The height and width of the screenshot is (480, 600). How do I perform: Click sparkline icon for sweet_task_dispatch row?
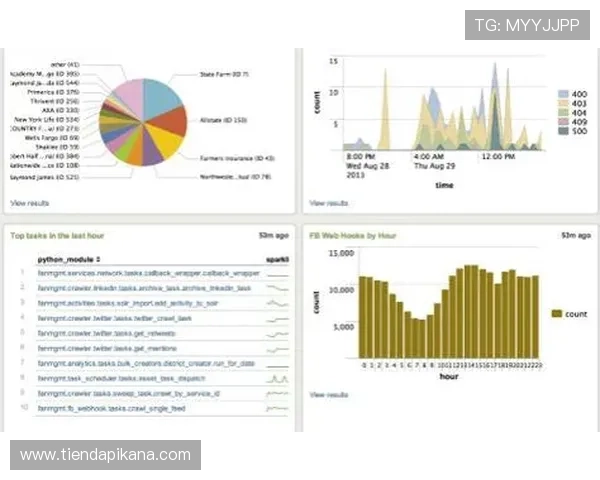[277, 379]
